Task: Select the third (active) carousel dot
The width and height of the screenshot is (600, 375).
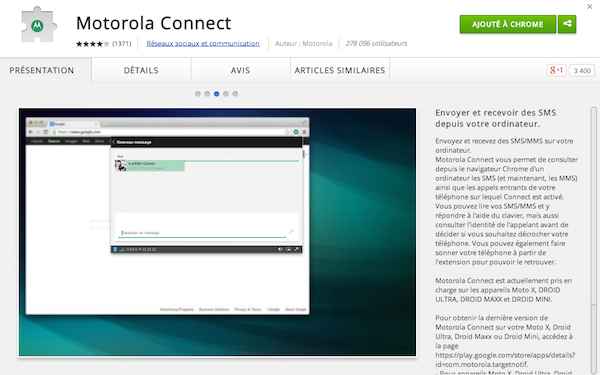Action: click(217, 94)
